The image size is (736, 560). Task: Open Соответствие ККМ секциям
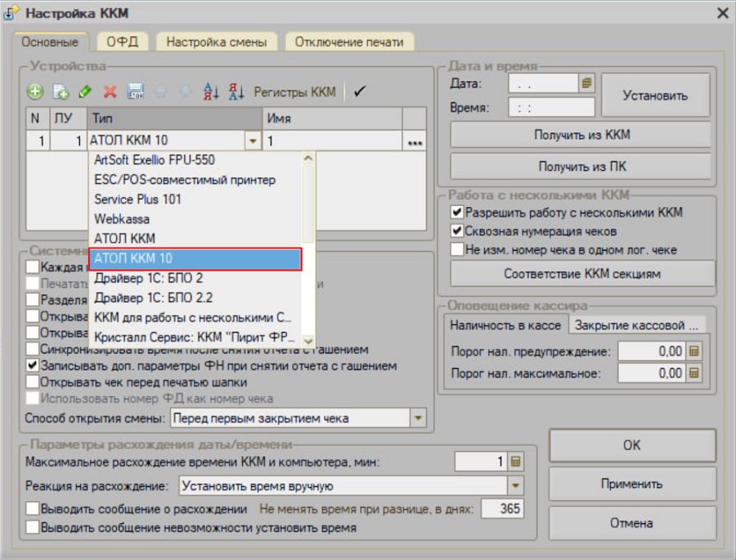582,274
